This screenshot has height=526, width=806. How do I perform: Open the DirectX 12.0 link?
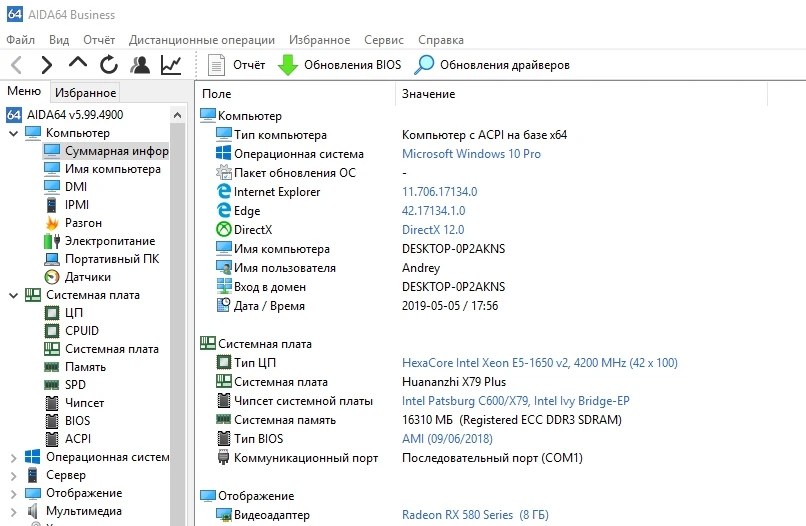(x=433, y=230)
